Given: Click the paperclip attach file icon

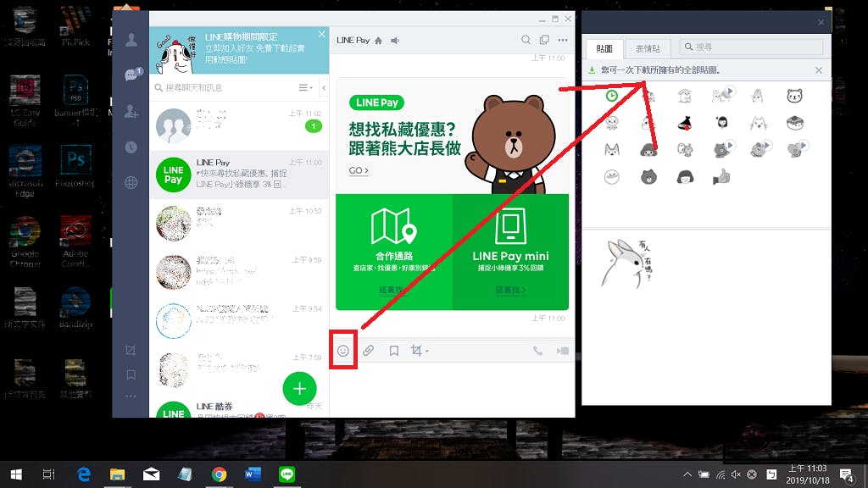Looking at the screenshot, I should click(x=368, y=351).
